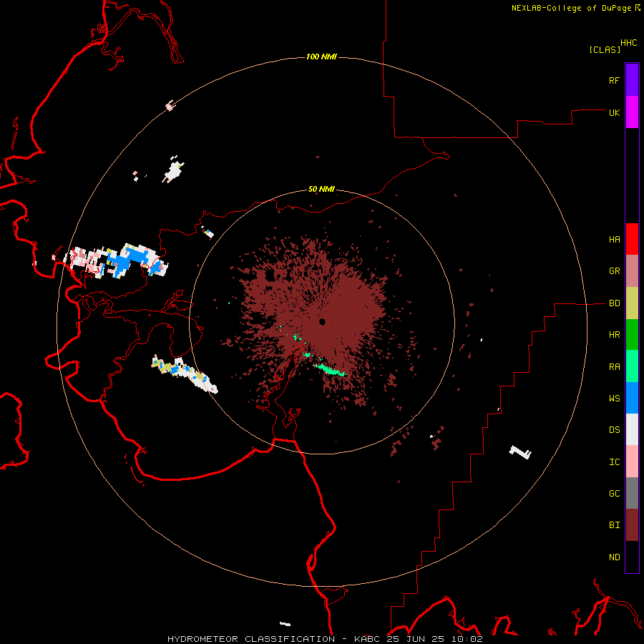Click the GR legend label
The height and width of the screenshot is (644, 644).
(614, 271)
